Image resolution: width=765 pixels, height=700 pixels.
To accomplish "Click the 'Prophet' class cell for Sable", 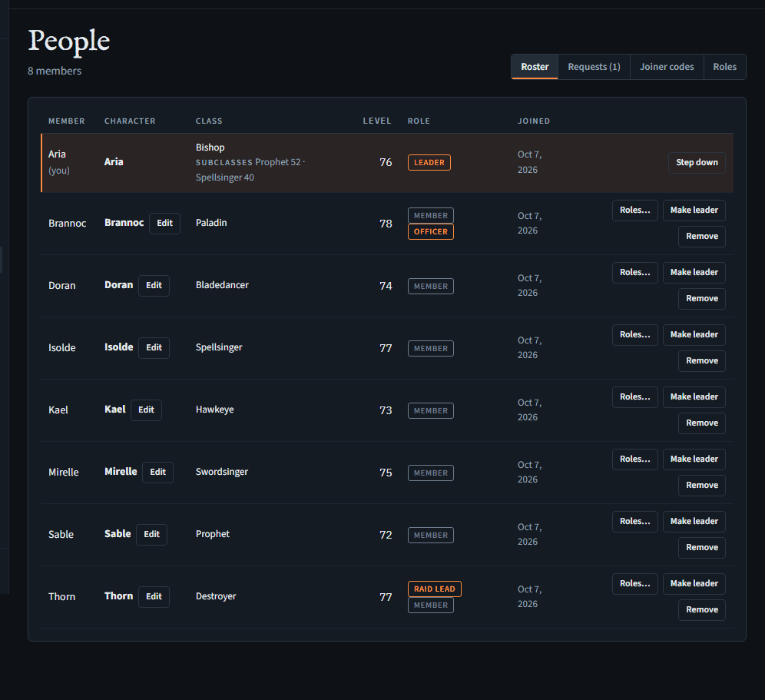I will point(212,534).
